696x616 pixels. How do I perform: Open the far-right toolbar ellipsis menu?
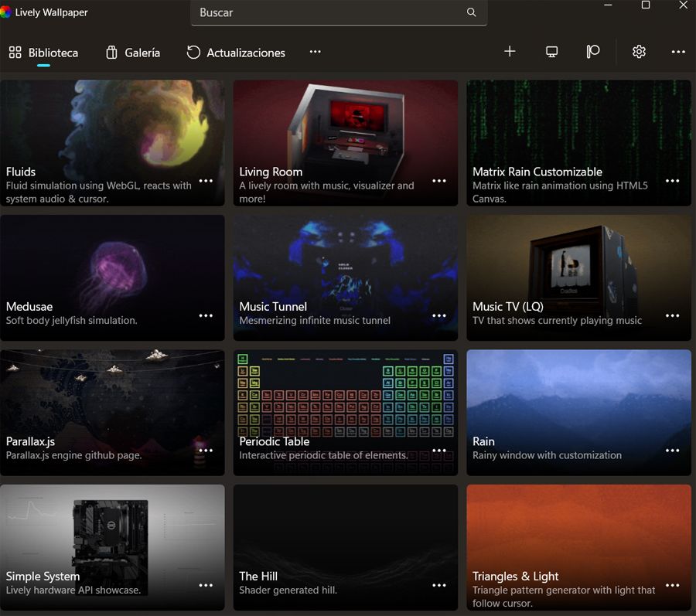click(678, 52)
